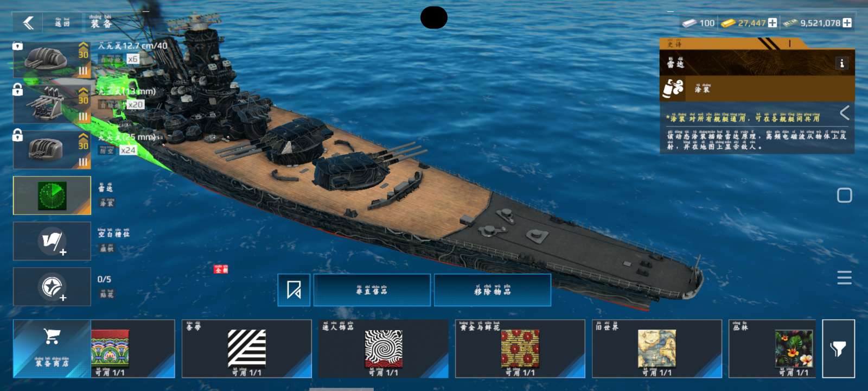
Task: Open the three-line side menu
Action: coord(844,278)
